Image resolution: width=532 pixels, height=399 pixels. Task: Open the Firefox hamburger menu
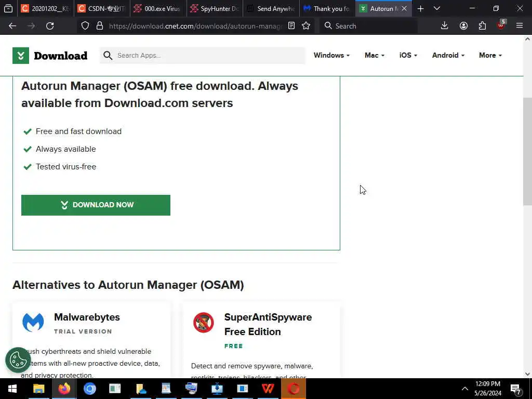click(520, 26)
